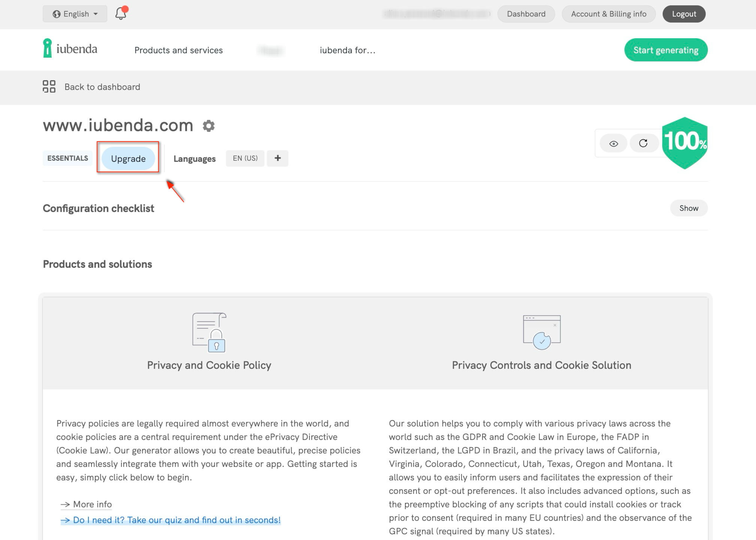Click the eye preview icon

613,143
